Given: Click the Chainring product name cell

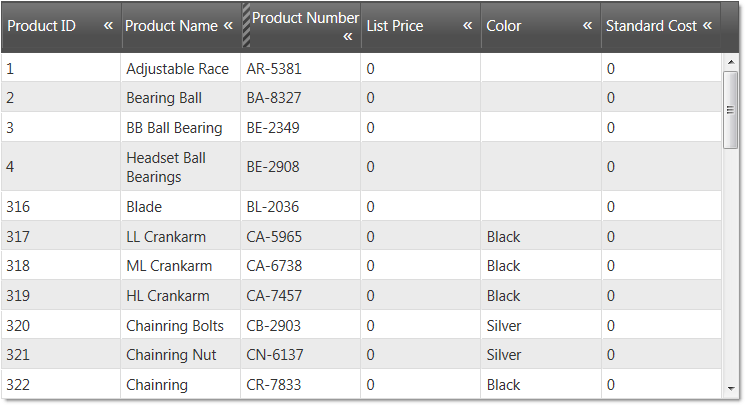Looking at the screenshot, I should pos(156,385).
